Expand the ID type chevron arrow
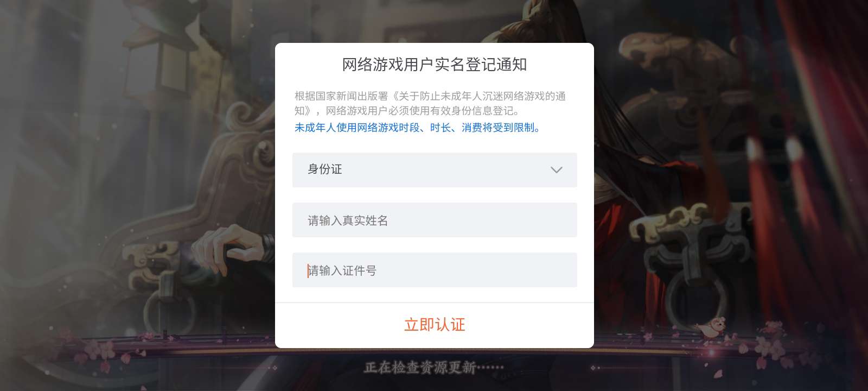Viewport: 868px width, 391px height. pos(556,170)
